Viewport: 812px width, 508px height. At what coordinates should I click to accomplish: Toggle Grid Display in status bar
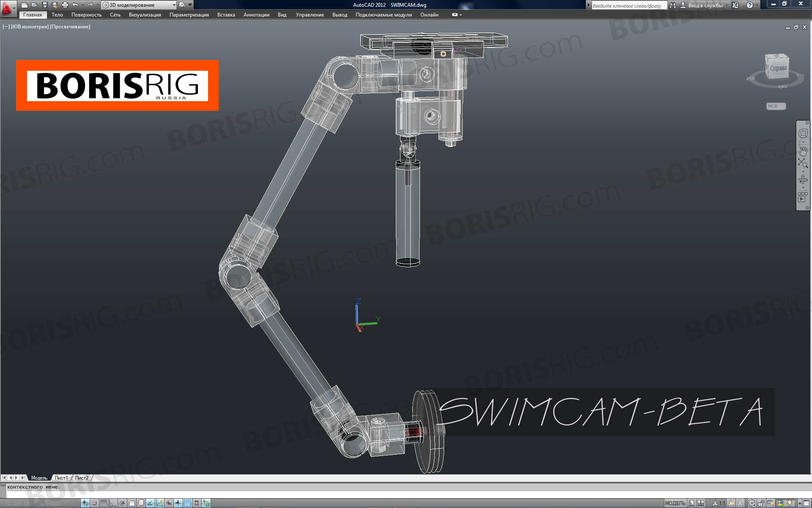click(x=104, y=503)
